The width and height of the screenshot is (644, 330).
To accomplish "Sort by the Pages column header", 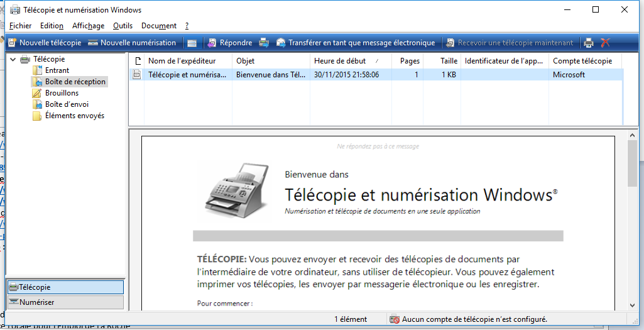I will point(408,61).
